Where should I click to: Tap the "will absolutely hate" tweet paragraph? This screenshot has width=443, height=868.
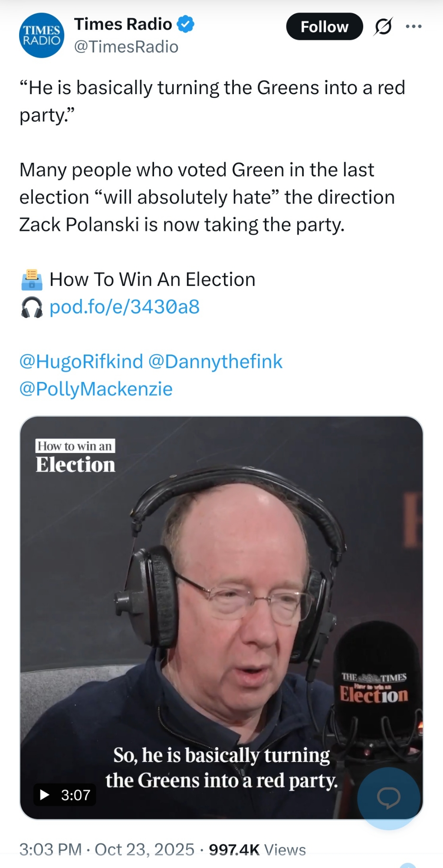pyautogui.click(x=207, y=197)
